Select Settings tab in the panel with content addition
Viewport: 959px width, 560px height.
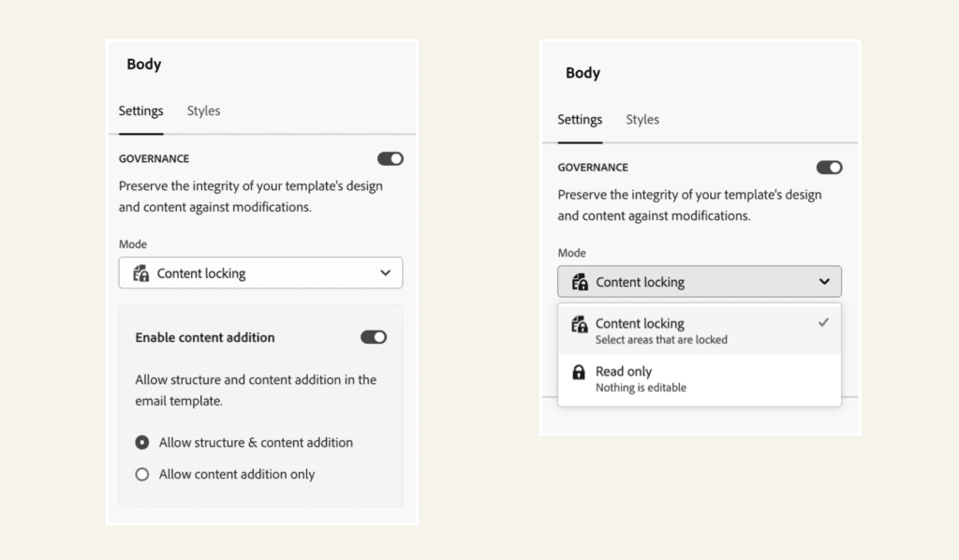tap(140, 111)
